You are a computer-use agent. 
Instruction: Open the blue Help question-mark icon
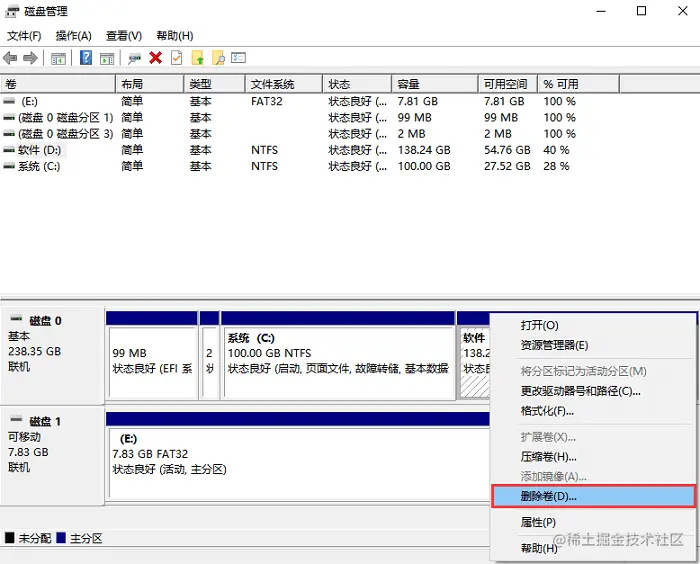coord(86,58)
